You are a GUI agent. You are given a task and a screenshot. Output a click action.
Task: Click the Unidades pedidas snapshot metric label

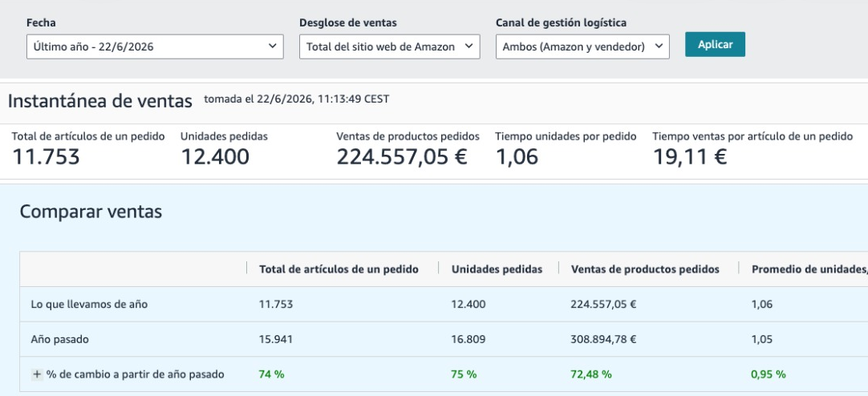[x=224, y=136]
